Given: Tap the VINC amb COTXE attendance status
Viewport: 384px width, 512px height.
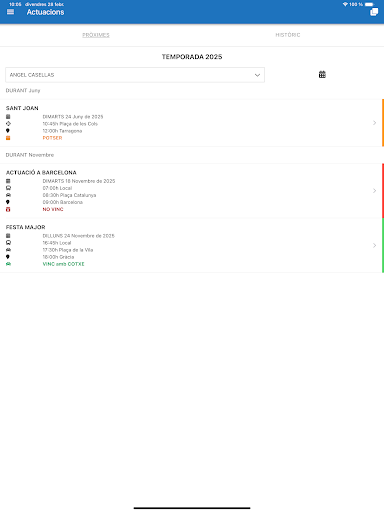Looking at the screenshot, I should click(x=63, y=264).
